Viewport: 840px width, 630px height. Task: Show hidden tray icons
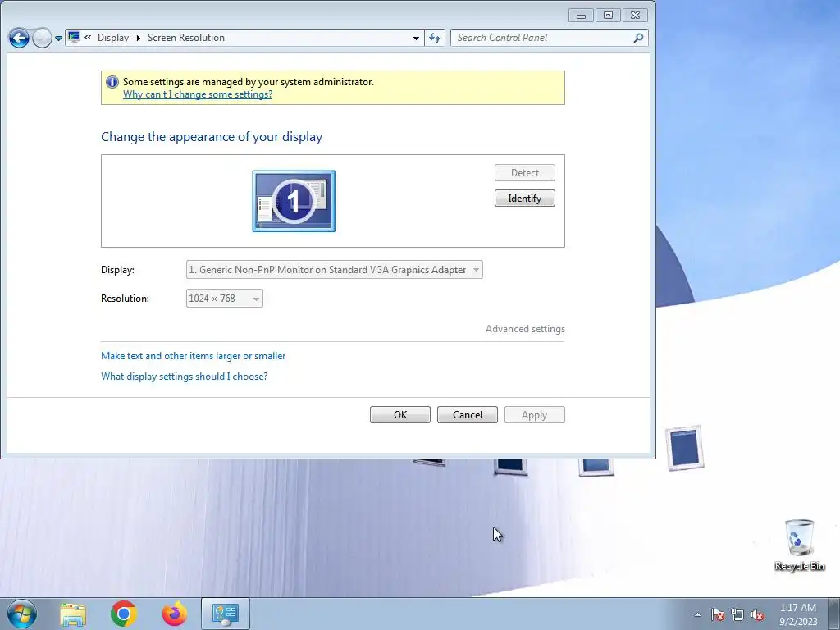pos(697,614)
